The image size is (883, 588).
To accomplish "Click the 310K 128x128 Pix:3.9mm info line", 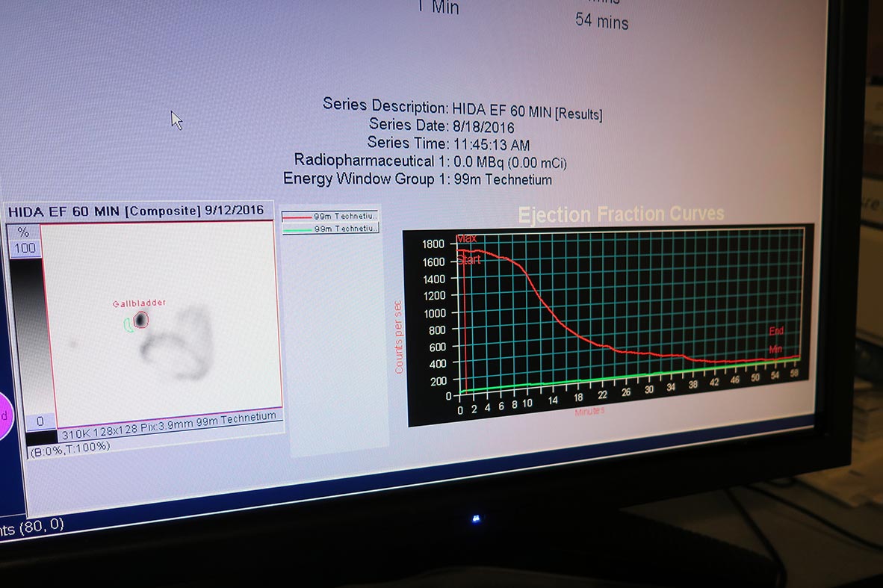I will [x=169, y=425].
